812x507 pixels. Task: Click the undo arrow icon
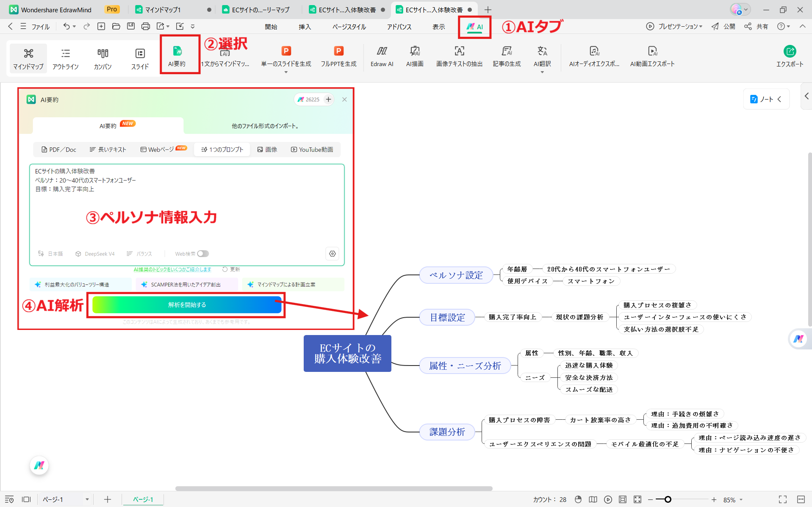pos(67,26)
